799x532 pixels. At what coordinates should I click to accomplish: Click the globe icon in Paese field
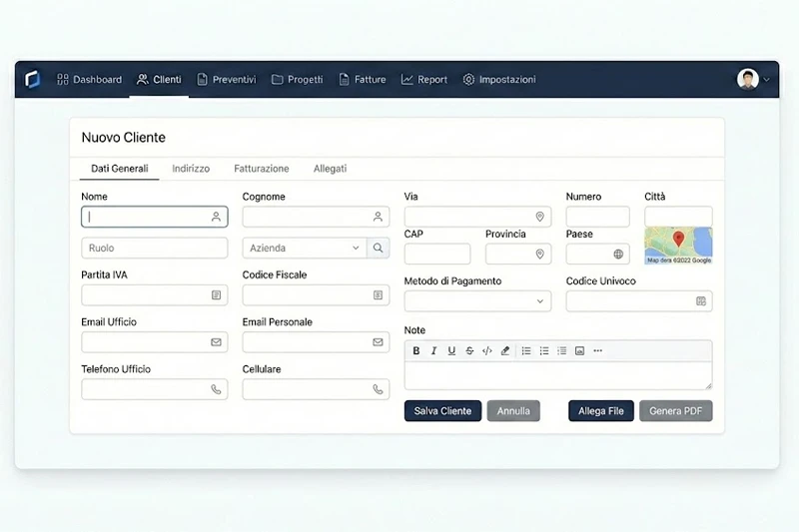coord(618,255)
